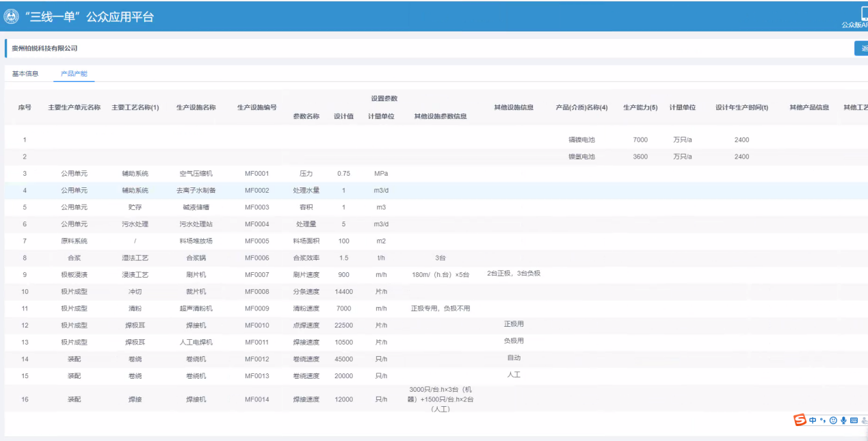
Task: Click the 主要工艺名称(1) column header
Action: (135, 107)
